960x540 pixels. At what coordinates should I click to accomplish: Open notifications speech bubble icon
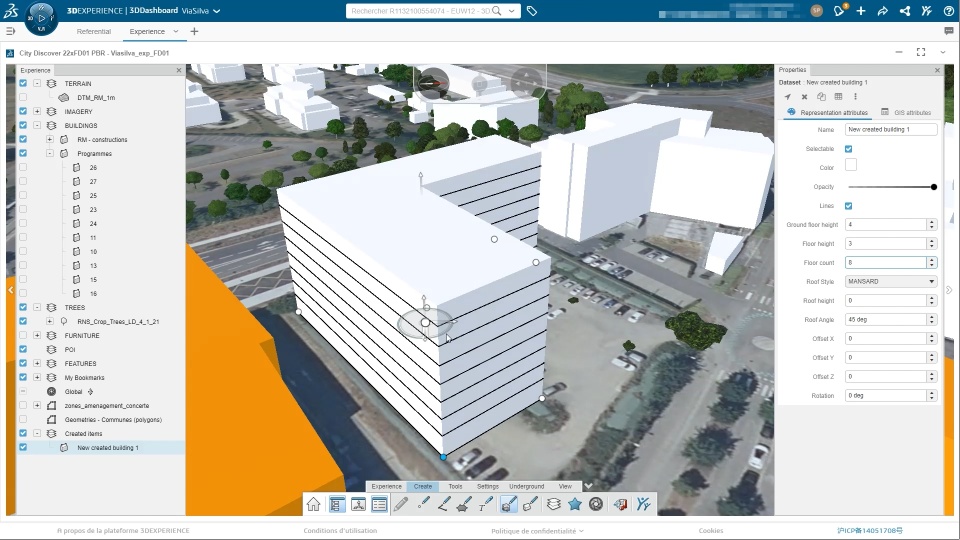[839, 10]
